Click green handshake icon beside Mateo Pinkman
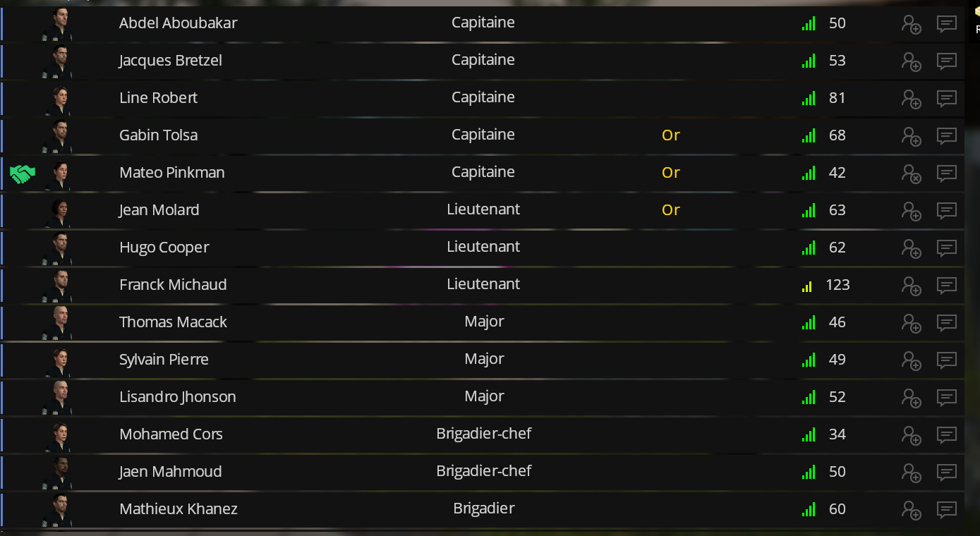This screenshot has width=980, height=536. coord(23,173)
